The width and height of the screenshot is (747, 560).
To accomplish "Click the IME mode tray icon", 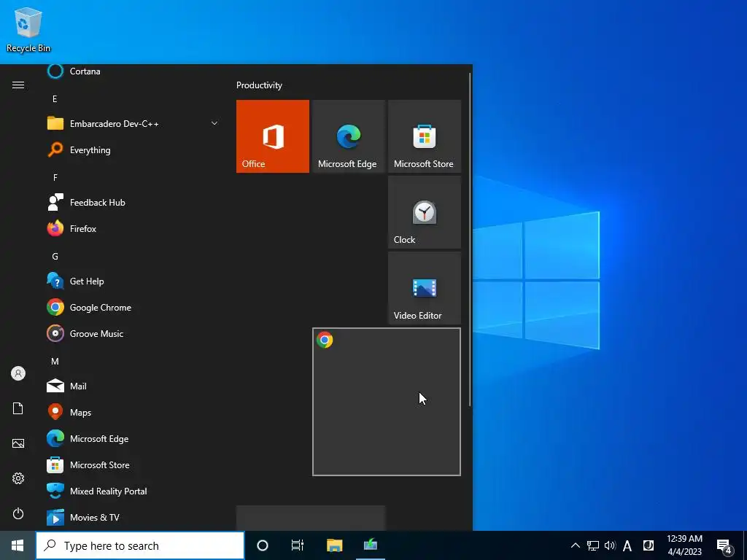I will pos(648,545).
